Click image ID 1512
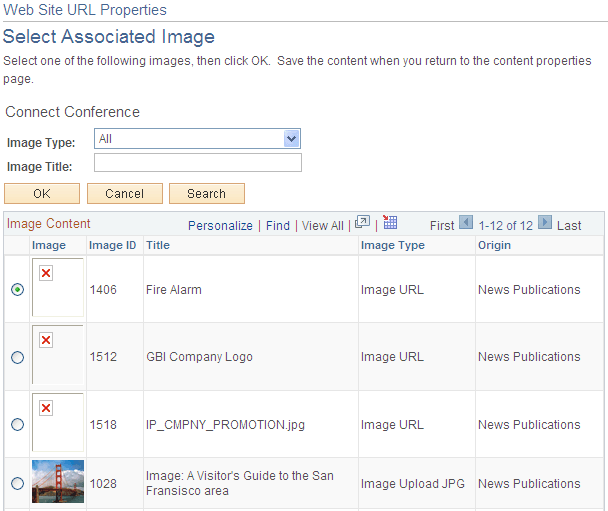The image size is (608, 511). [x=103, y=357]
